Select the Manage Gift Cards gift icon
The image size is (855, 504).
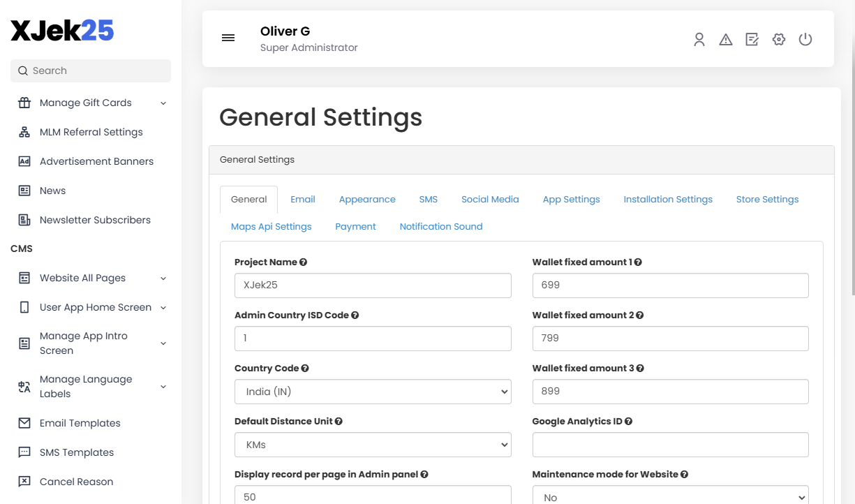point(23,103)
